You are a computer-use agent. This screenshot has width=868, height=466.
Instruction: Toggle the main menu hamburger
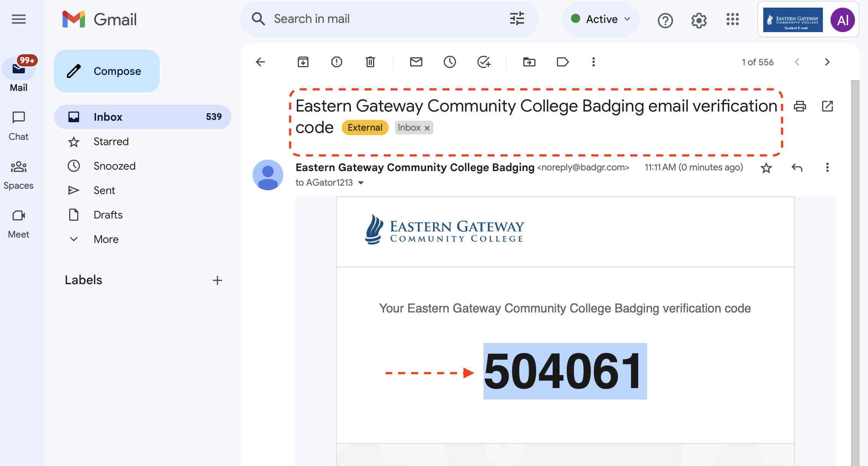pyautogui.click(x=18, y=19)
